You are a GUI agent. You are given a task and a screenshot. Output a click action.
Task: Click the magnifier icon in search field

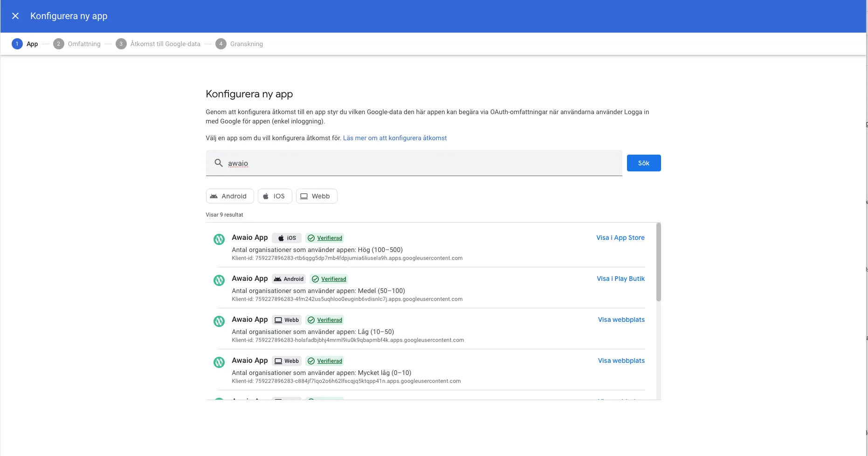218,163
